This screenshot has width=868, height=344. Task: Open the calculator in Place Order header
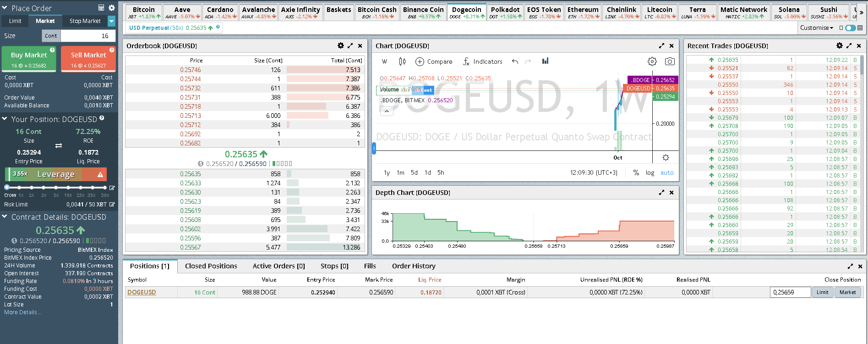(x=101, y=8)
